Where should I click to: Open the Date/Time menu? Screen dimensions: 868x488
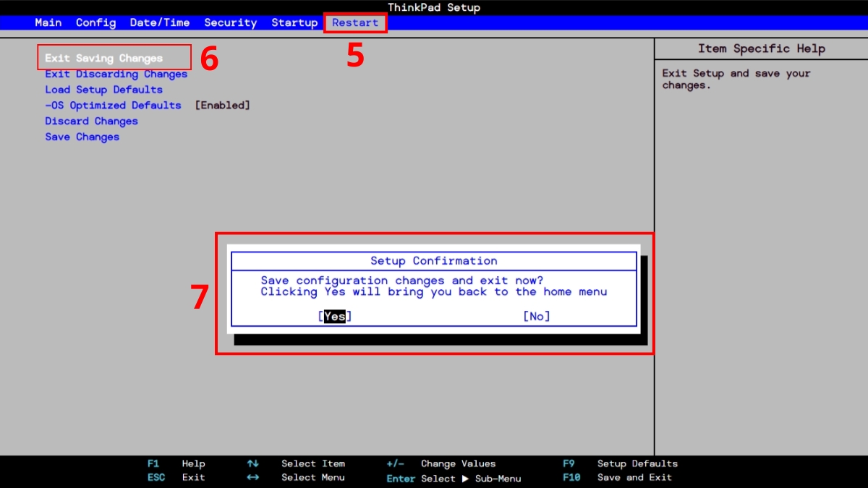(x=159, y=22)
